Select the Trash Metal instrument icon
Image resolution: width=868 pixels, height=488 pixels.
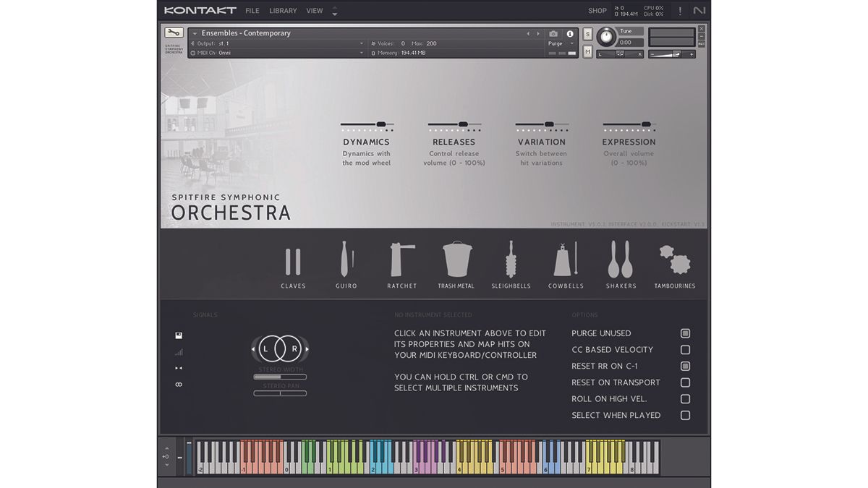(456, 259)
